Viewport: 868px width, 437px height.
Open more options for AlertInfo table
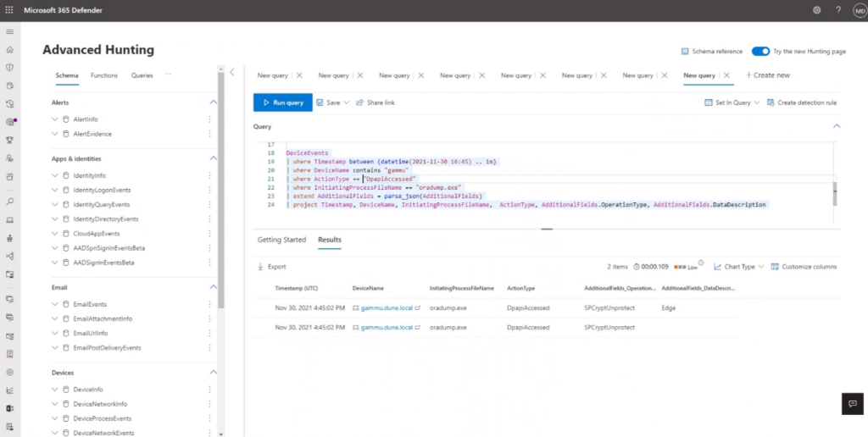pyautogui.click(x=209, y=119)
